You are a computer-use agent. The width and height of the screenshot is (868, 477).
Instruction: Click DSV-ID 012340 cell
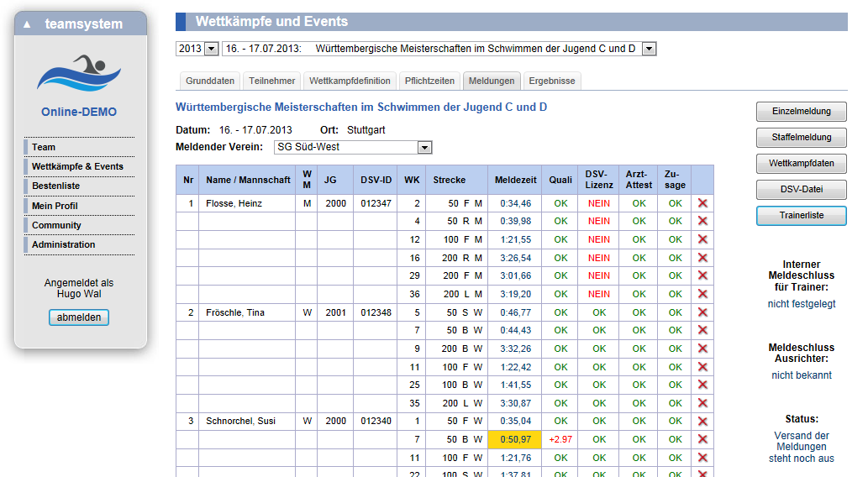376,421
